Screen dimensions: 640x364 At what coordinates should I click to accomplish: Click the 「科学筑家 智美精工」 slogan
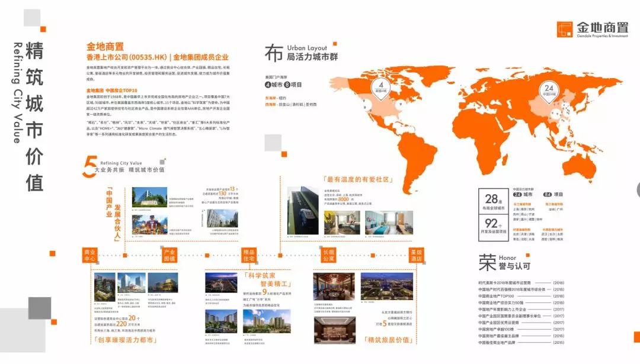(x=268, y=279)
